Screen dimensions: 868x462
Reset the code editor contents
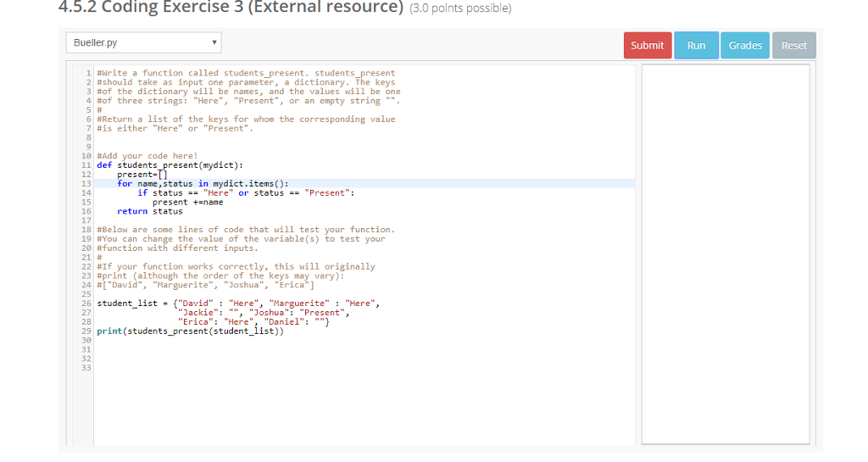click(x=793, y=46)
